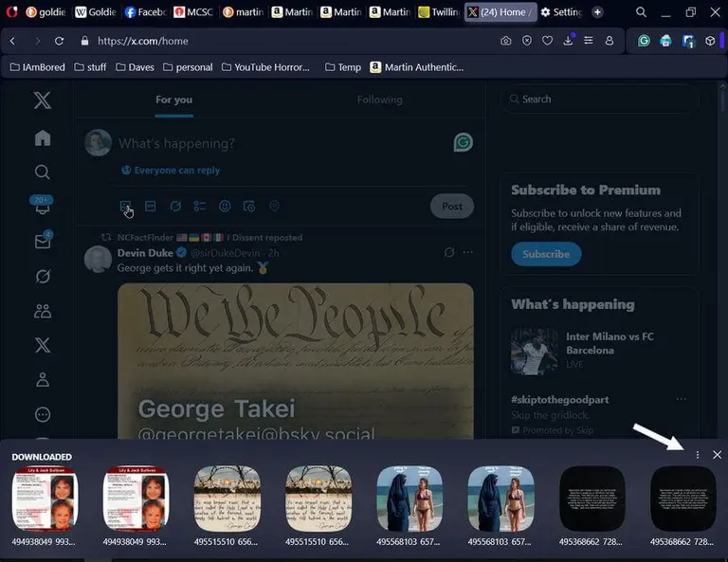Screen dimensions: 728x562
Task: Open Notifications bell with 20+ badge
Action: click(x=42, y=206)
